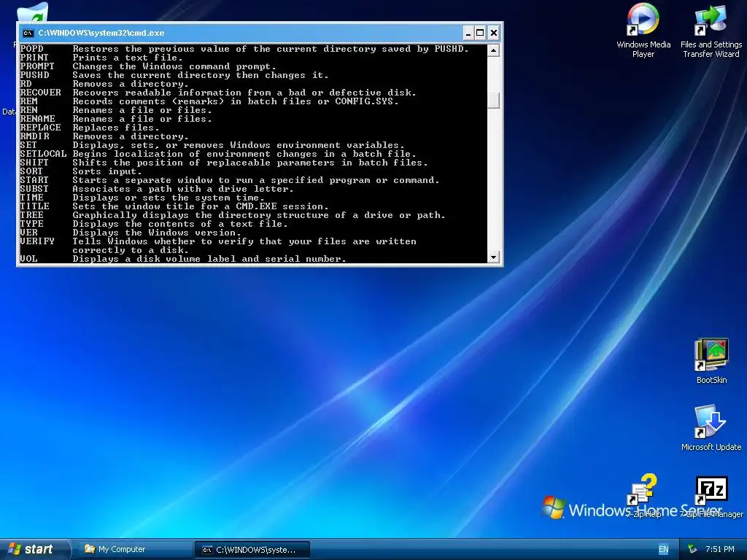Click the SUBST command text
This screenshot has width=747, height=560.
tap(34, 189)
